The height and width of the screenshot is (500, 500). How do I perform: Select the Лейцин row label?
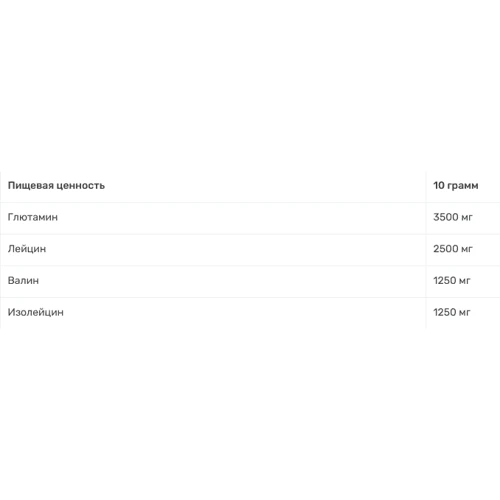pos(27,249)
